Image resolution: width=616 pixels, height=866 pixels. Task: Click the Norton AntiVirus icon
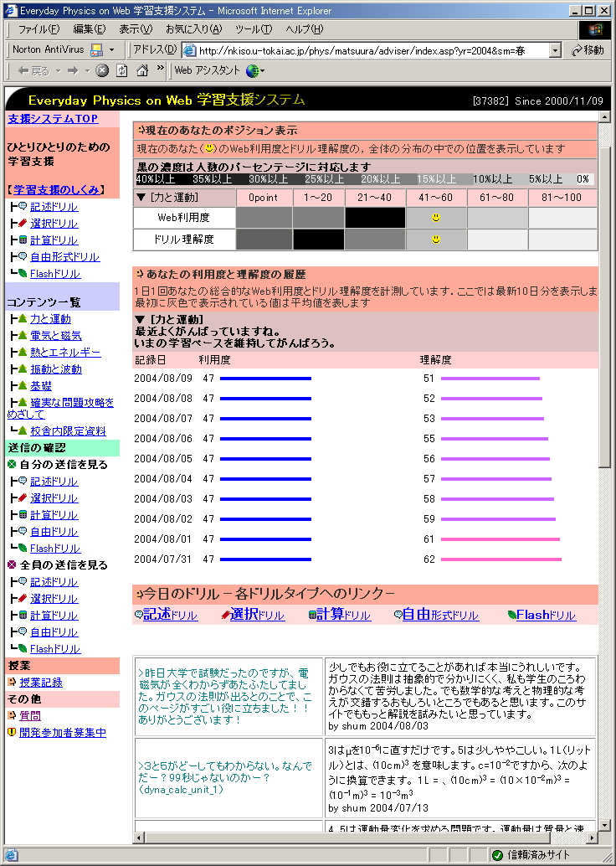click(96, 50)
